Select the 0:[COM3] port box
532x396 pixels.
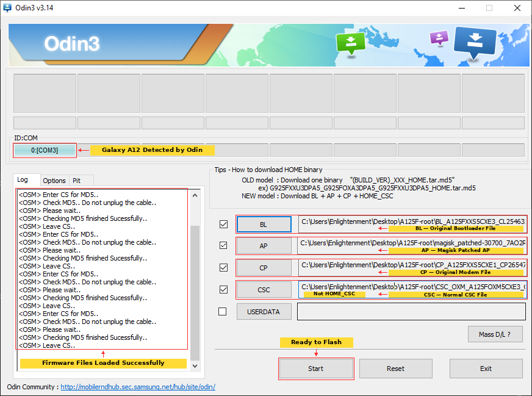(45, 150)
